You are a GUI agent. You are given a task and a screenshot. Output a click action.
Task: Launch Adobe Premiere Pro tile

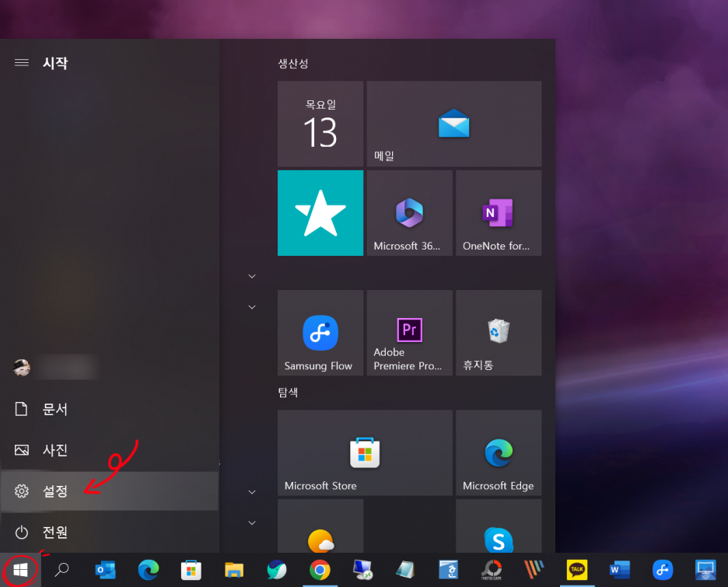tap(409, 333)
